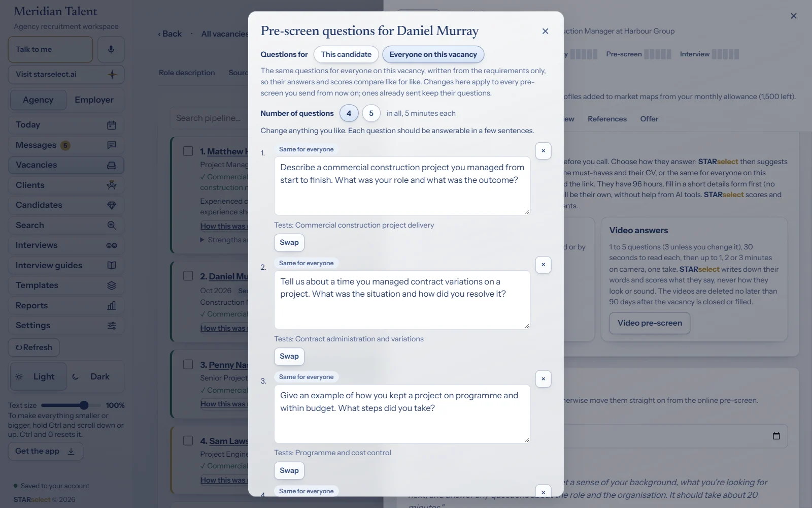Viewport: 812px width, 508px height.
Task: Select Everyone on this vacancy option
Action: pos(433,54)
